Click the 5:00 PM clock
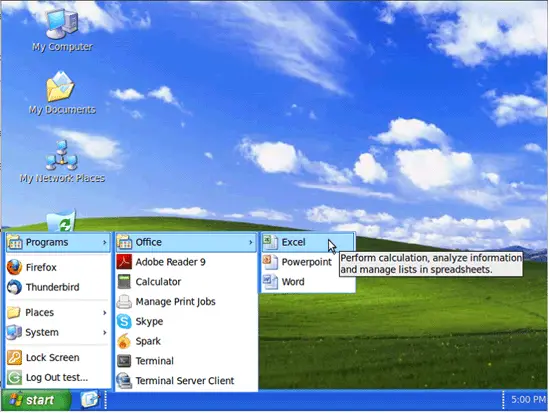The height and width of the screenshot is (413, 550). tap(528, 400)
